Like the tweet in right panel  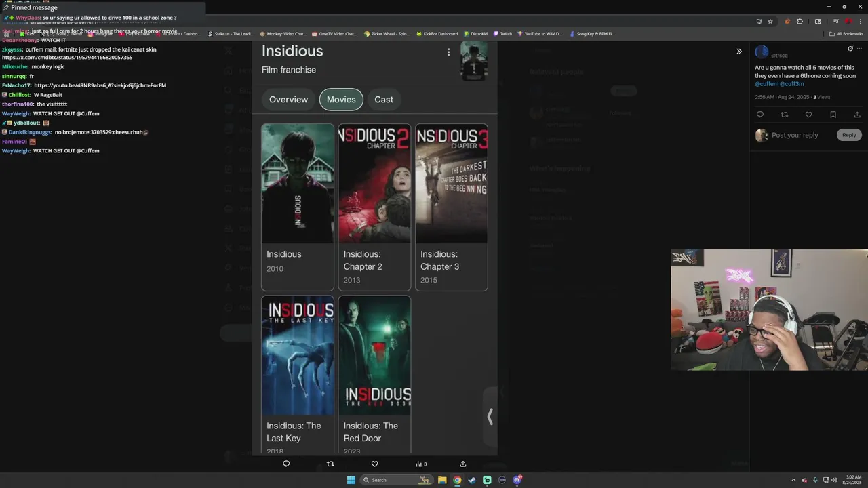808,115
